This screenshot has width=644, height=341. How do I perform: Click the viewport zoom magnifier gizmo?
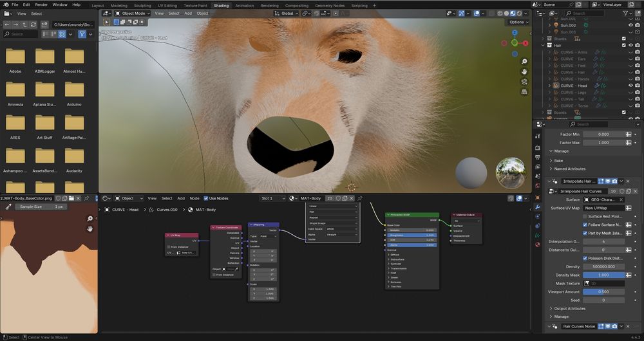pos(525,61)
